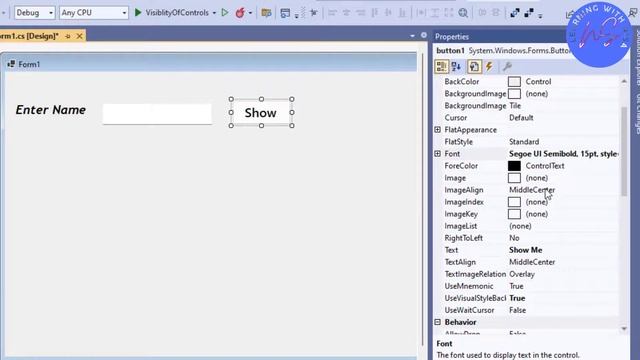Screen dimensions: 640x360
Task: Click the ImageIndex (none) preview box
Action: (514, 202)
